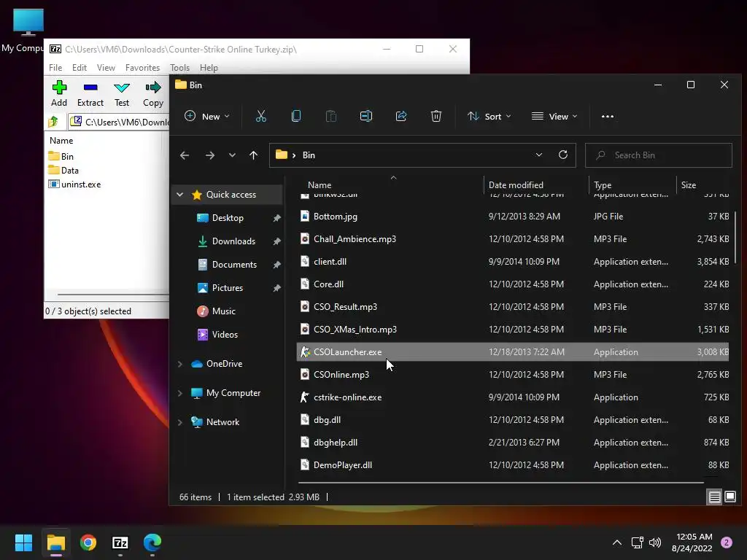Viewport: 747px width, 560px height.
Task: Click the Extract button in 7-Zip
Action: point(90,93)
